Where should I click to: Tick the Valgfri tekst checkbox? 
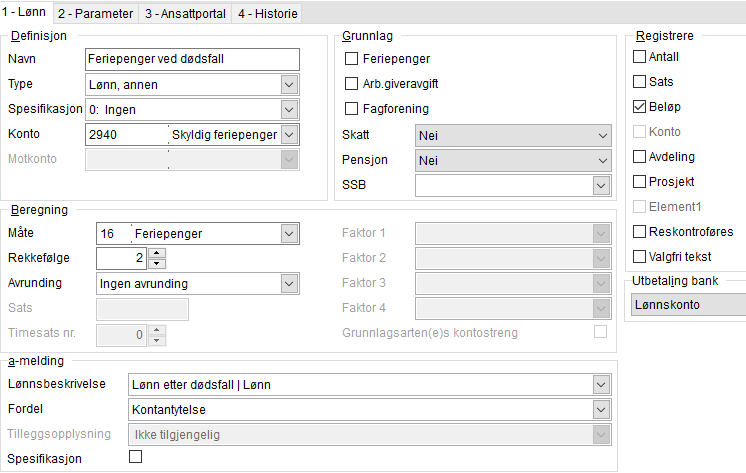point(639,256)
